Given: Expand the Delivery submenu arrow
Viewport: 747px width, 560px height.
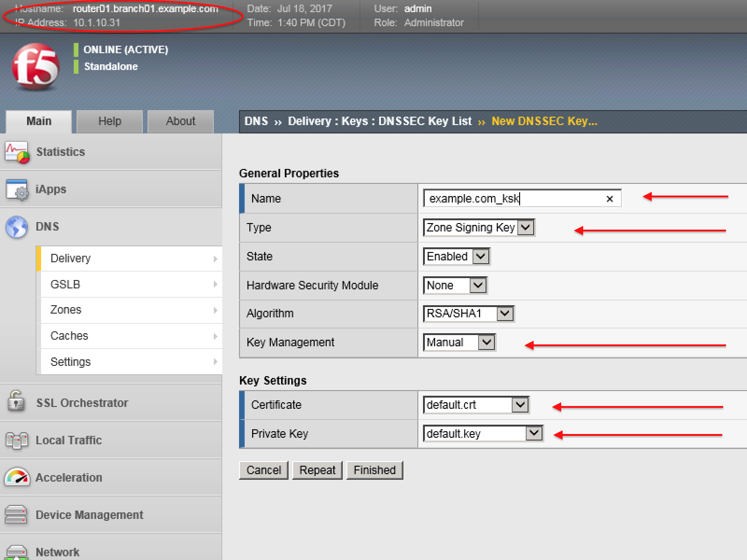Looking at the screenshot, I should [x=215, y=259].
